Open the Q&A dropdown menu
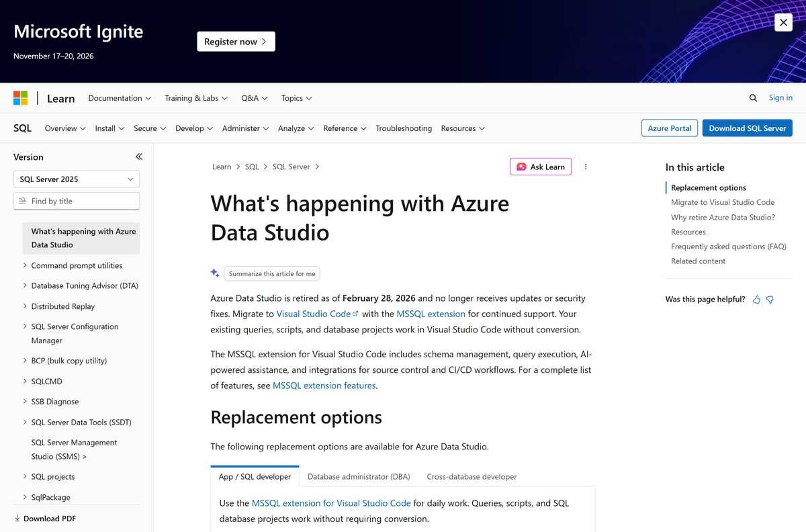 (255, 98)
